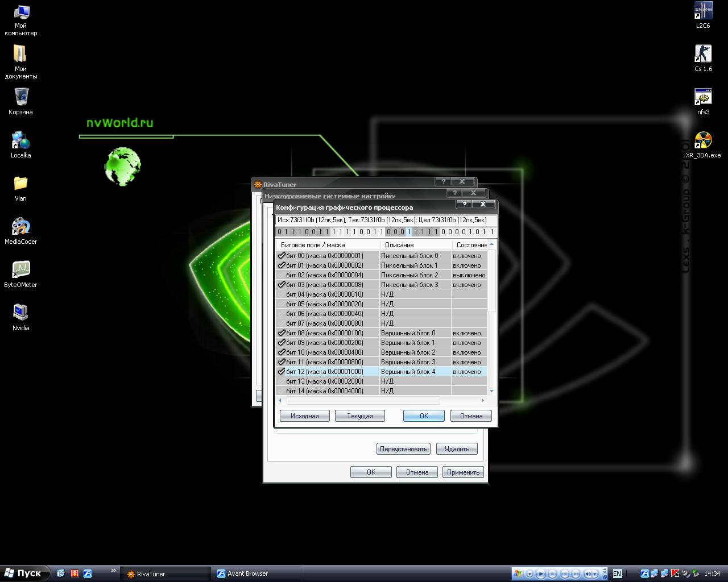Click the Переустановить button

(x=403, y=449)
